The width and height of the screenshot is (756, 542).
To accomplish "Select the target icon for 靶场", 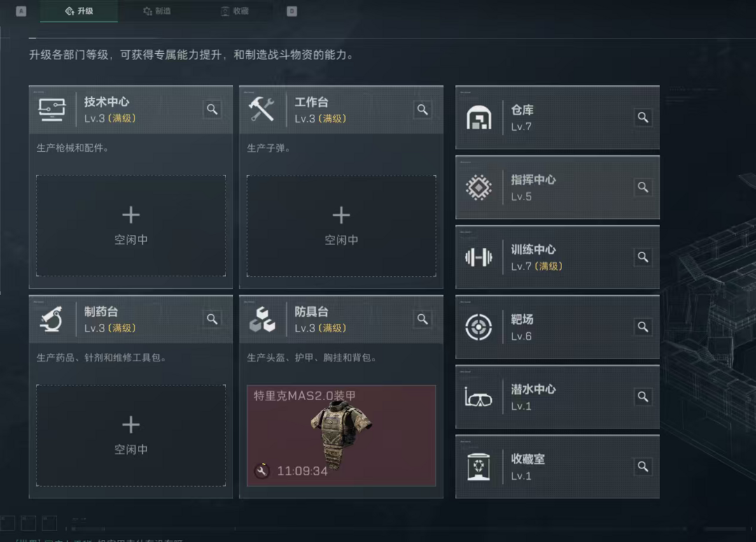I will (x=478, y=327).
